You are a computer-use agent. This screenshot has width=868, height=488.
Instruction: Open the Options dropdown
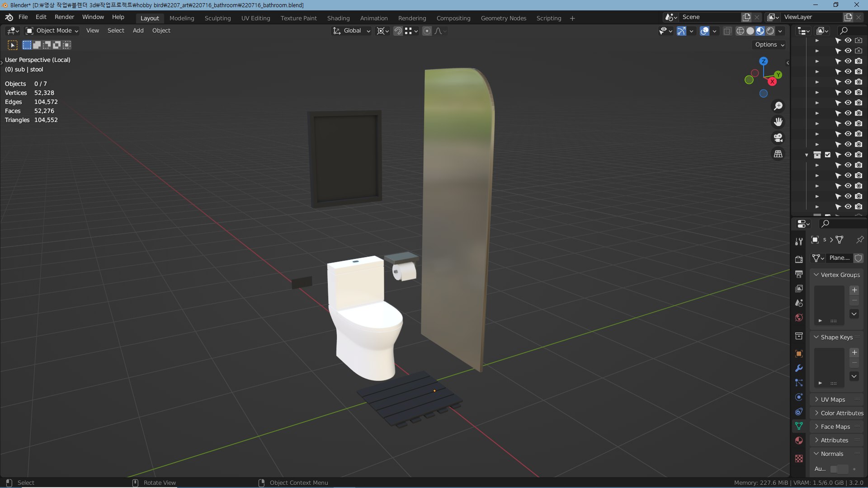(x=769, y=45)
